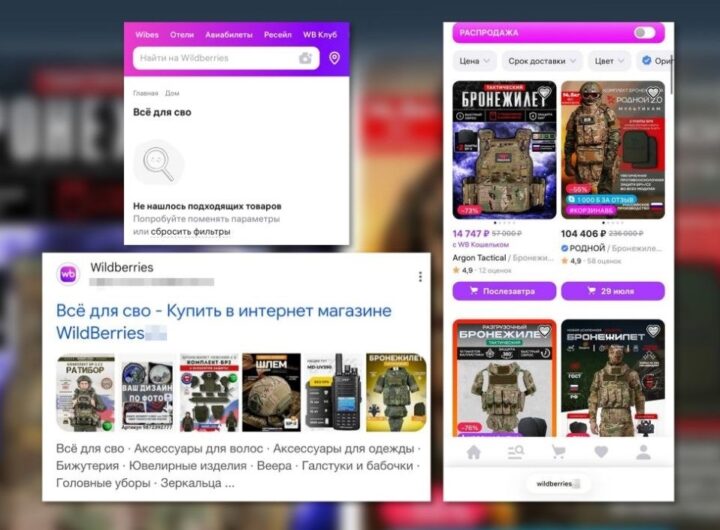This screenshot has width=720, height=530.
Task: Favorite the РОДНОЙ 2.0 armor with heart icon
Action: tap(653, 92)
